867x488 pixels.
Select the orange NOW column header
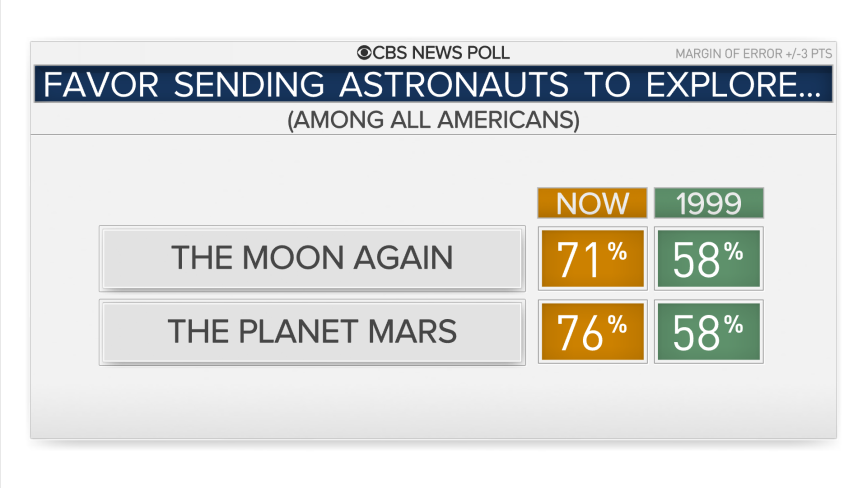[592, 203]
